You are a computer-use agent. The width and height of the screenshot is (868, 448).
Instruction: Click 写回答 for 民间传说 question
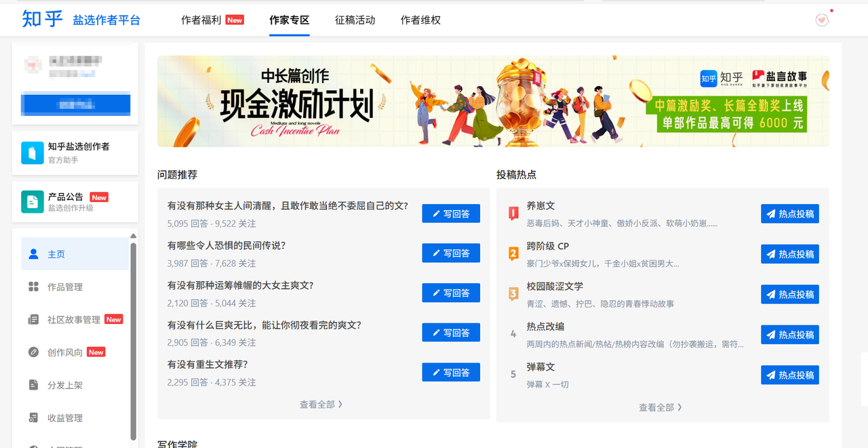(451, 253)
